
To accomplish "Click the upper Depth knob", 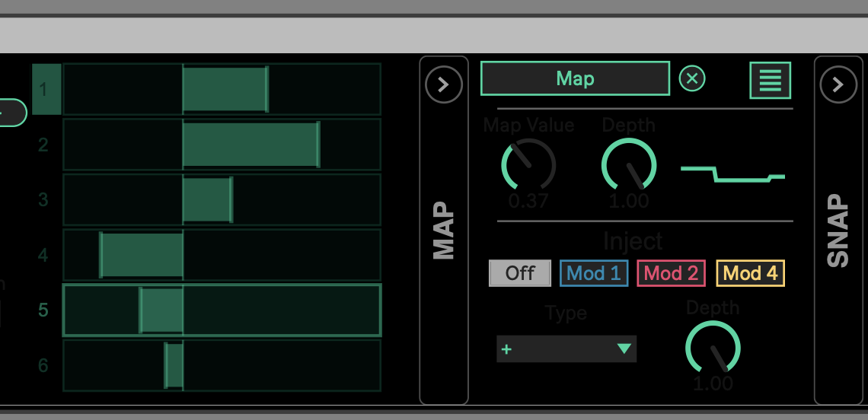I will [628, 165].
